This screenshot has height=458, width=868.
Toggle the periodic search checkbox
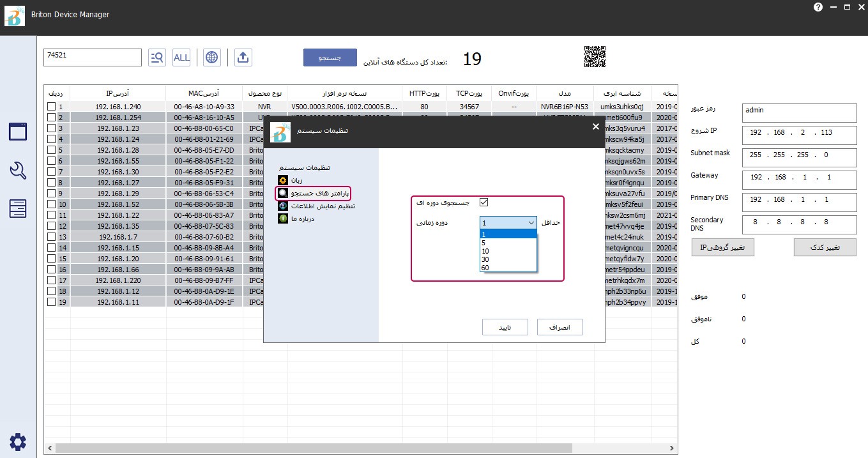483,202
